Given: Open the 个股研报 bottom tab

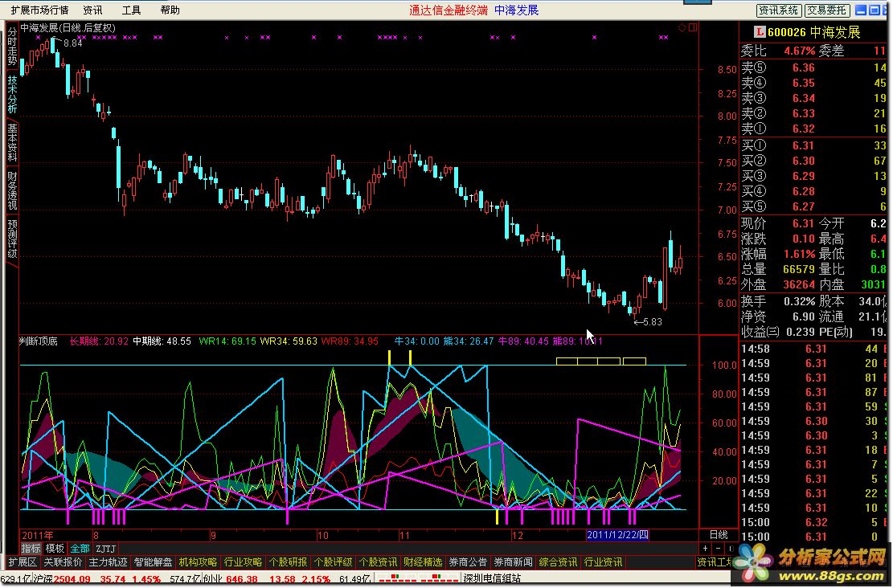Looking at the screenshot, I should point(289,561).
